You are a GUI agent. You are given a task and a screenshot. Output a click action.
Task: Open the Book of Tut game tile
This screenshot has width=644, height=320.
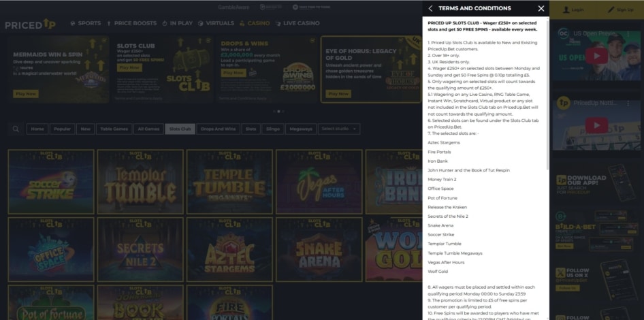(140, 303)
